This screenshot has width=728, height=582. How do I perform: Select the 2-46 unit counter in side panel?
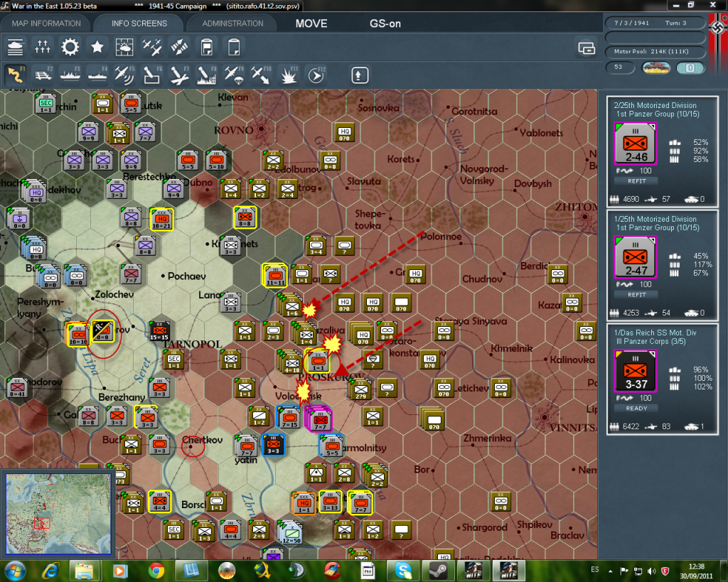pyautogui.click(x=636, y=144)
